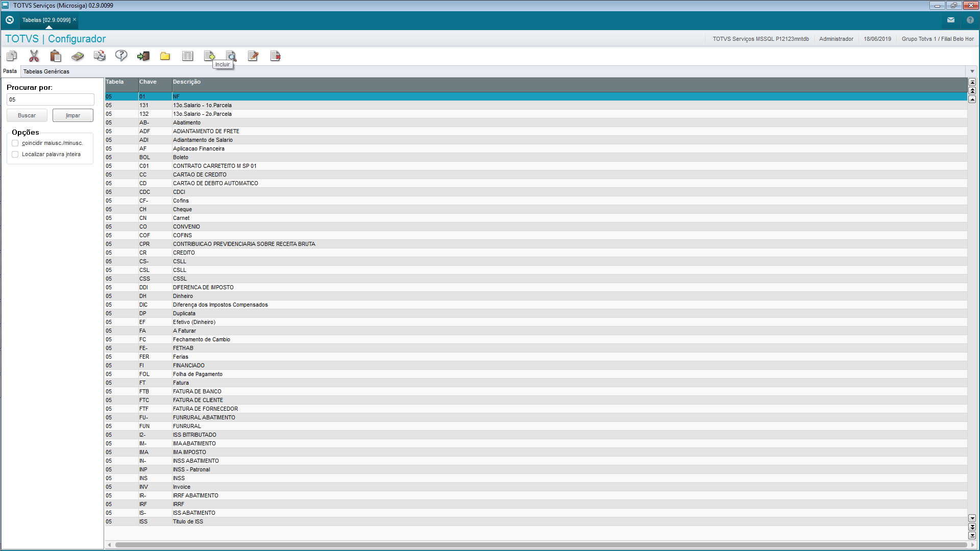The width and height of the screenshot is (980, 551).
Task: Select the Tabelas [02.9.0099] tab
Action: (46, 20)
